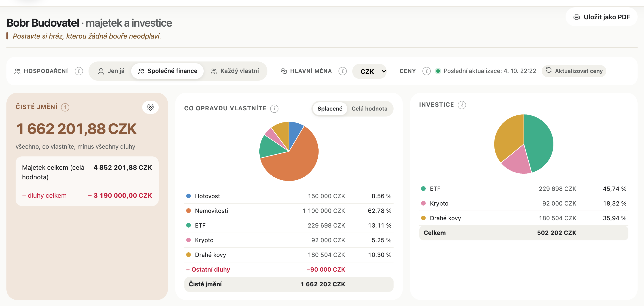644x306 pixels.
Task: Click Drahé kovy percentage 35,94 %
Action: coord(614,218)
